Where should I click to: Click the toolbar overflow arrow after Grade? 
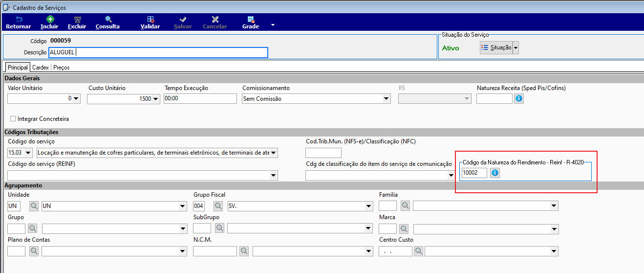273,24
